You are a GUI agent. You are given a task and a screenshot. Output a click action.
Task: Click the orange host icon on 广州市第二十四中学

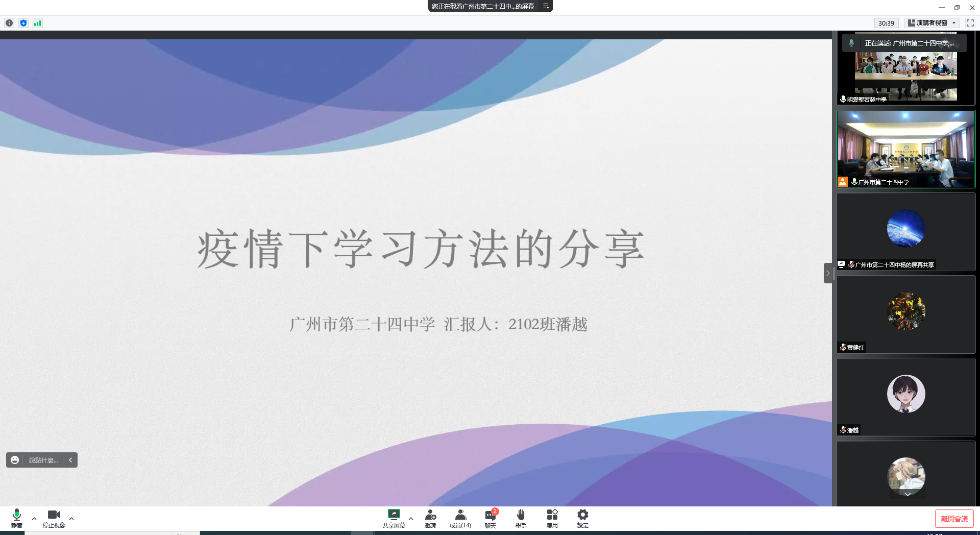pyautogui.click(x=843, y=182)
